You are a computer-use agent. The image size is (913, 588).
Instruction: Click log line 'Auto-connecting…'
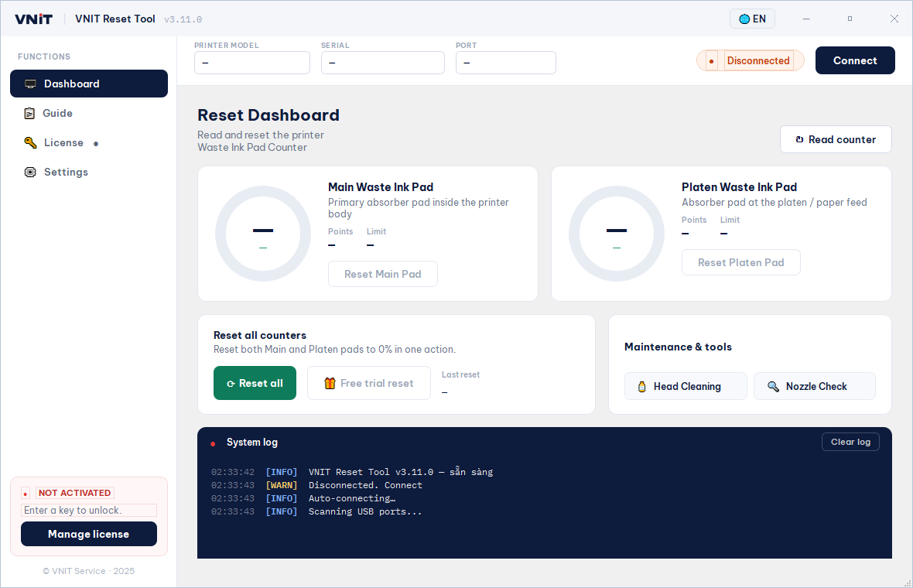coord(352,498)
